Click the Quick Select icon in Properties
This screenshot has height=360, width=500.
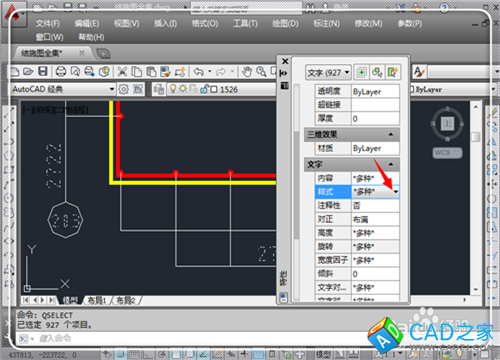[392, 72]
